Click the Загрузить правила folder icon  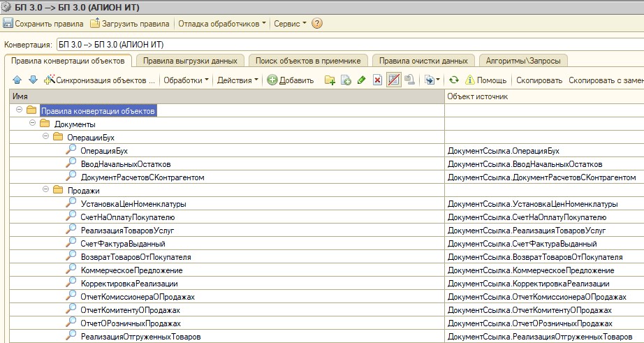click(95, 24)
